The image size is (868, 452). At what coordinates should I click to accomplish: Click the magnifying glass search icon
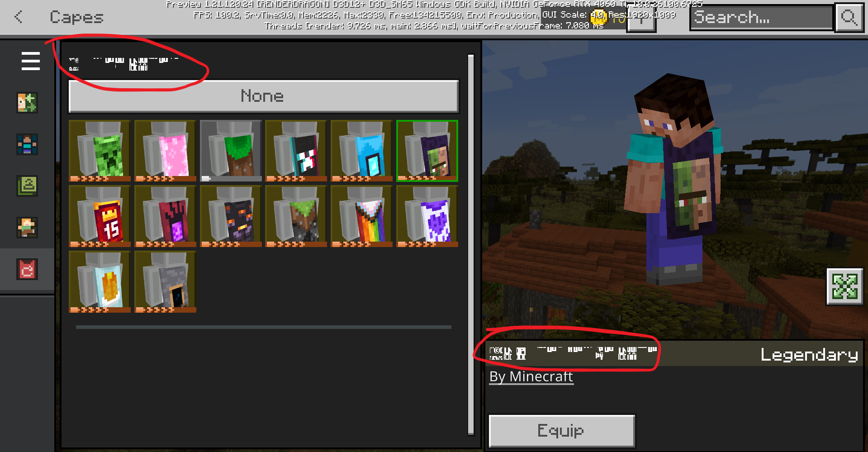tap(849, 18)
